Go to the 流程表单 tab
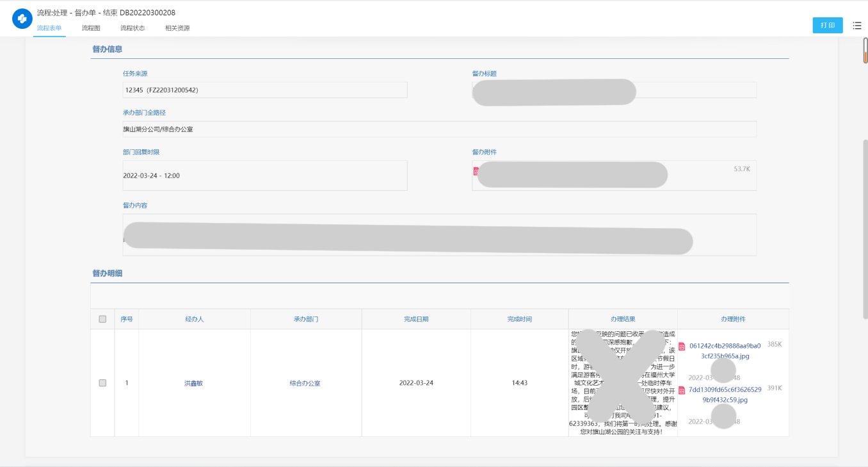Screen dimensions: 868x467 (49, 28)
